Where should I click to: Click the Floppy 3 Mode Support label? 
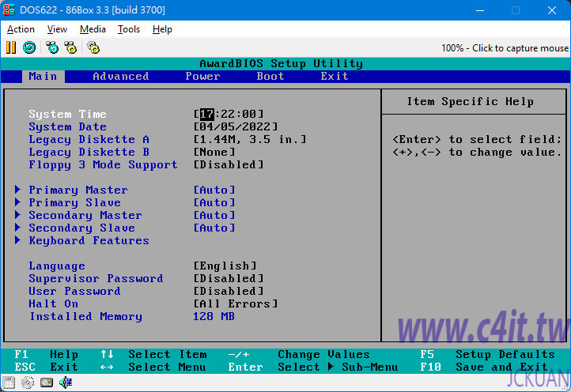coord(103,165)
